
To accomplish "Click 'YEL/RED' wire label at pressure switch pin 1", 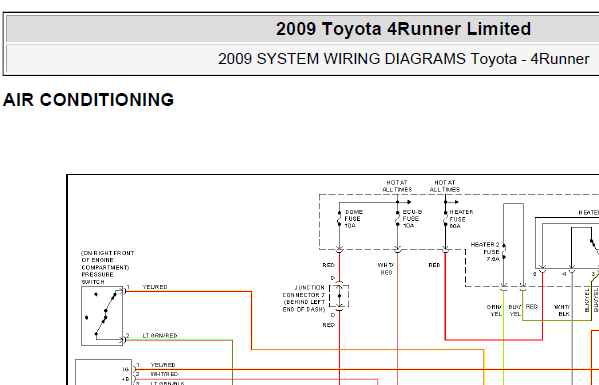I will (155, 287).
